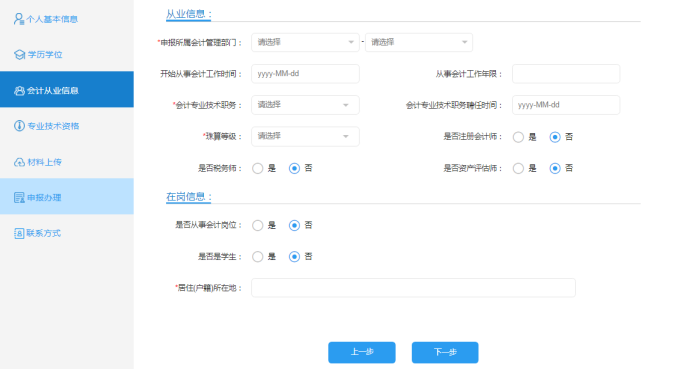690x369 pixels.
Task: Click the 联系方式 contact icon
Action: point(19,233)
